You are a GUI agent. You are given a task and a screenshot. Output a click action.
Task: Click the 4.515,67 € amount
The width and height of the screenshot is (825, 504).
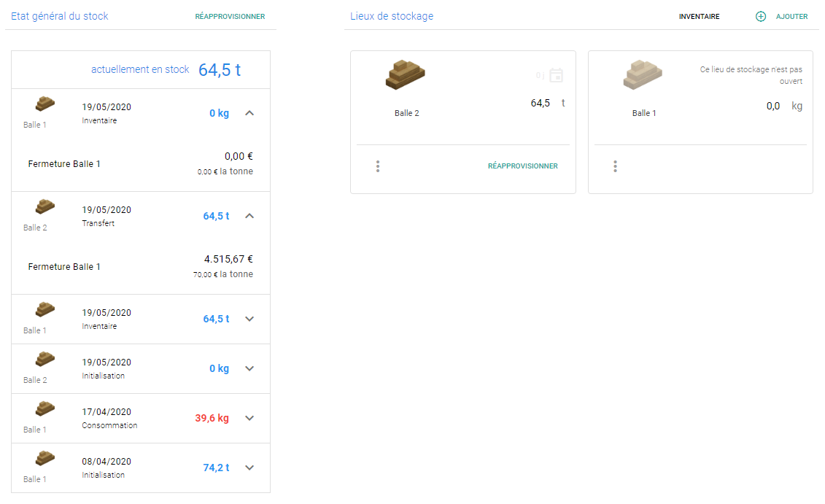click(x=228, y=259)
